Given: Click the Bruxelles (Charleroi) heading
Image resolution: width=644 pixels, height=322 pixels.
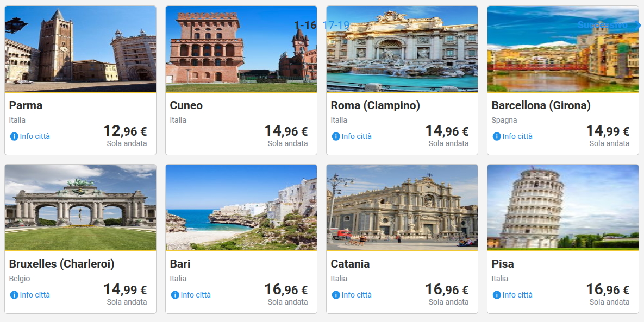Looking at the screenshot, I should [62, 264].
